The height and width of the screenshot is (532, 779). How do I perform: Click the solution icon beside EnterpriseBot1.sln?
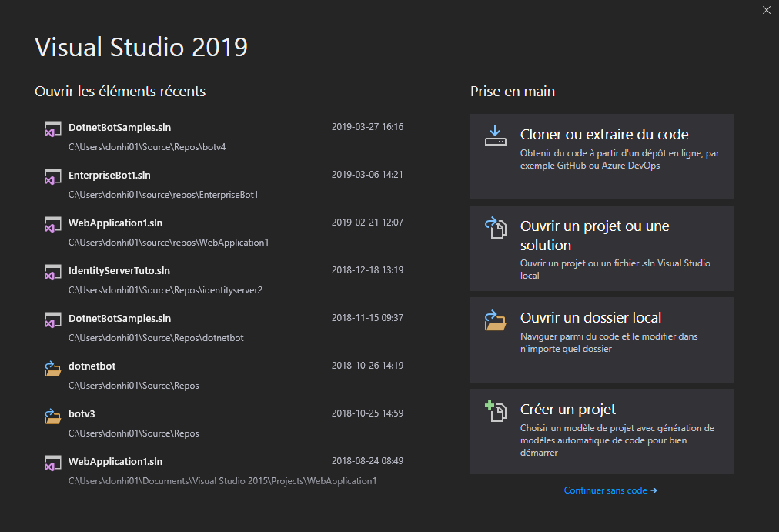(x=52, y=178)
